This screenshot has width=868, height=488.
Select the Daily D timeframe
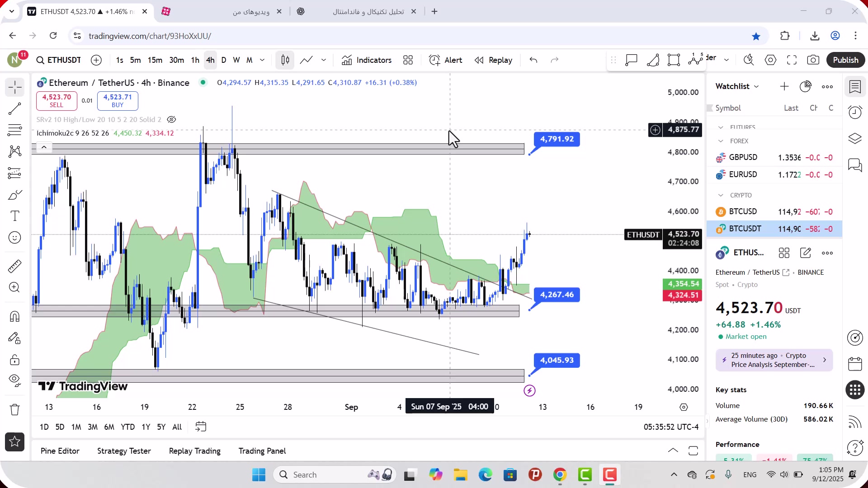coord(224,60)
